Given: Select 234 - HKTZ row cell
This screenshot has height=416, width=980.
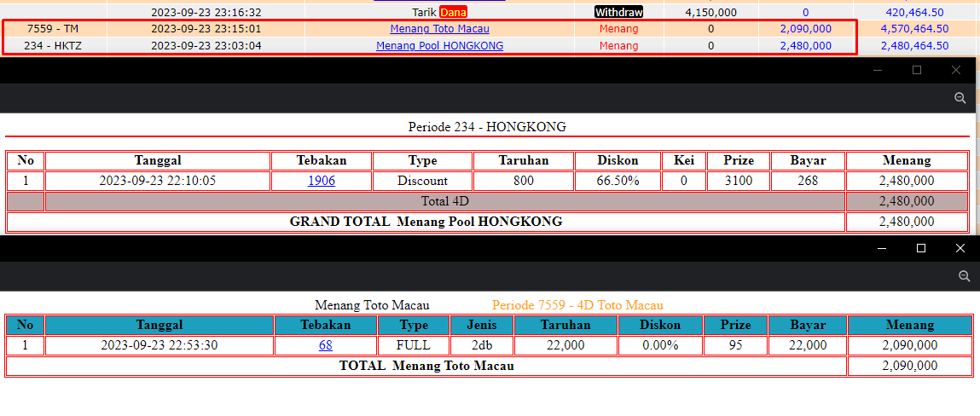Looking at the screenshot, I should pyautogui.click(x=53, y=45).
